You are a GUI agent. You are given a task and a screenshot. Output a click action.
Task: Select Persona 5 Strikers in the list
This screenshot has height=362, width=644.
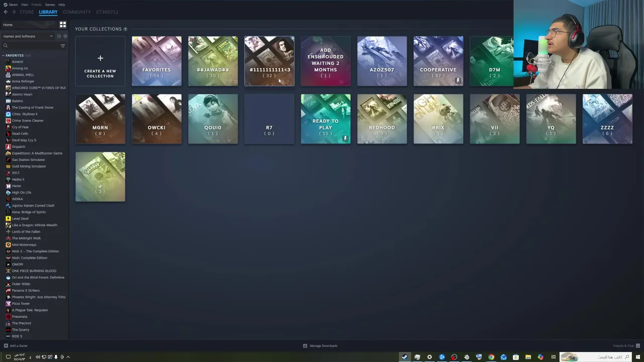pos(25,291)
